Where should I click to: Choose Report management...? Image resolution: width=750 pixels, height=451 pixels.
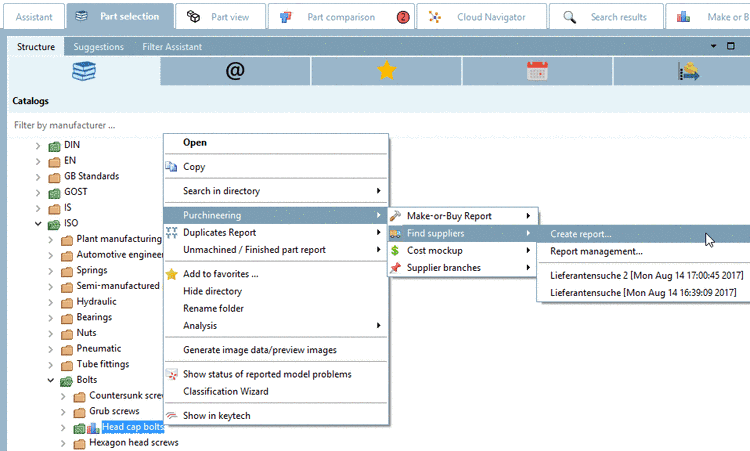[x=644, y=251]
